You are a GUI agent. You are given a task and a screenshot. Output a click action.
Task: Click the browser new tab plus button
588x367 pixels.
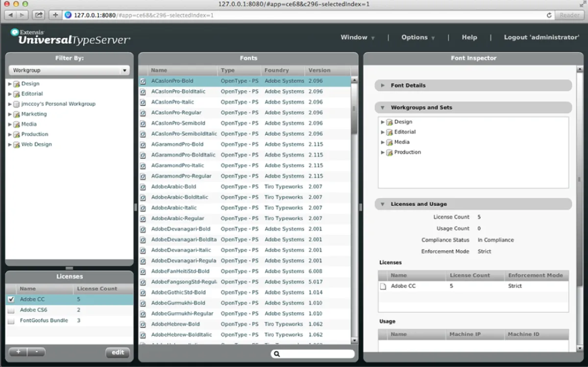pos(55,15)
